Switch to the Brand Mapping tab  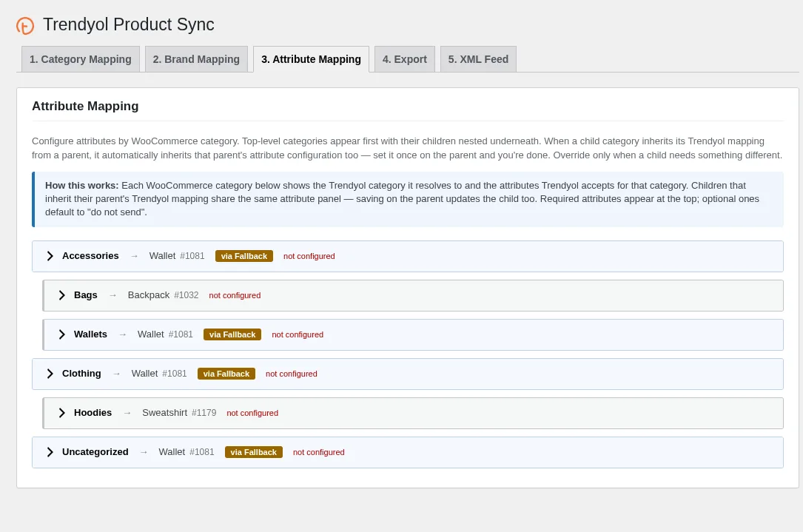coord(196,59)
